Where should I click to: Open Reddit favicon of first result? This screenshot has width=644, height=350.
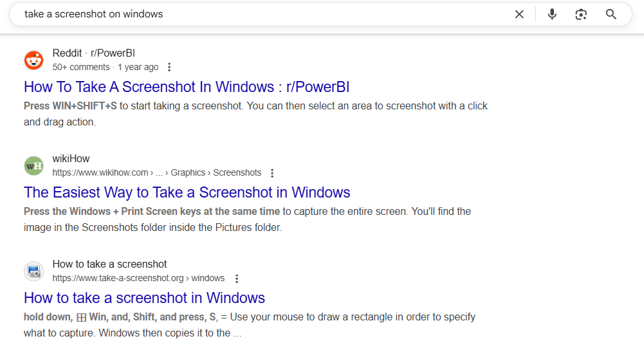[x=33, y=60]
